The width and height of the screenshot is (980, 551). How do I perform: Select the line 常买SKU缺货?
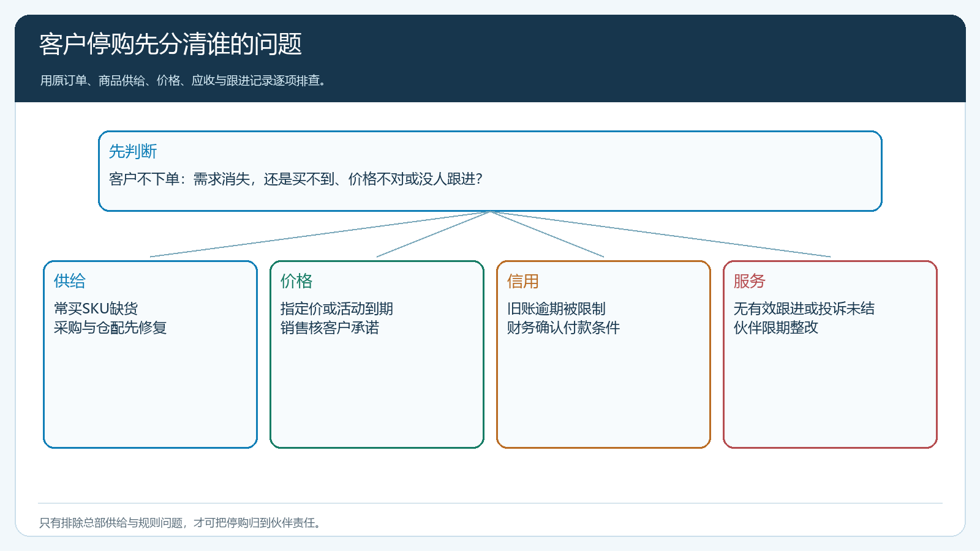(96, 309)
